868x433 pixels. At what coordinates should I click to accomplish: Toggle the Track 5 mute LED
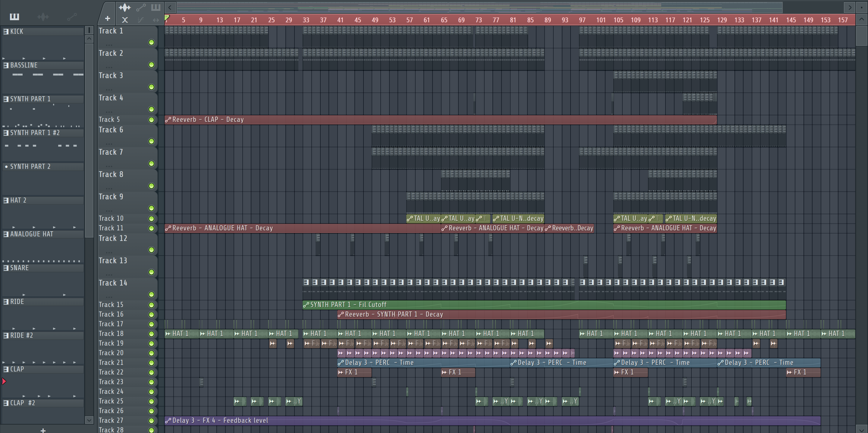[x=151, y=120]
